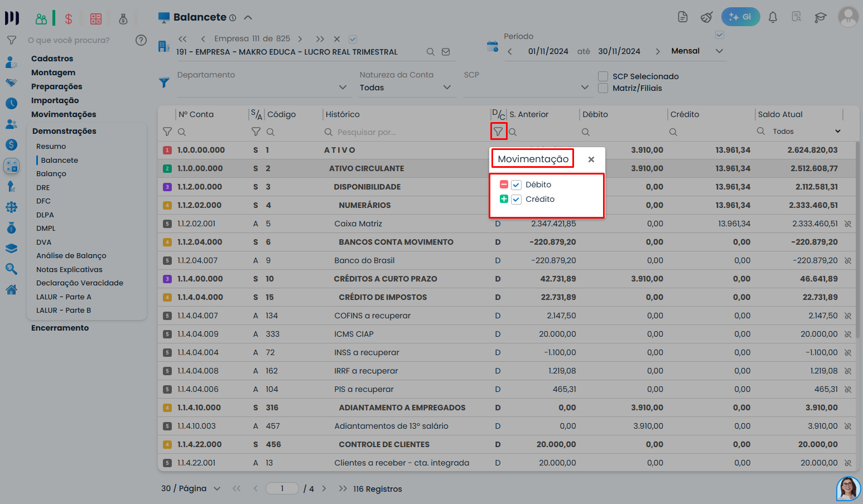Open the DRE demonstration menu item
Viewport: 863px width, 504px height.
tap(43, 188)
